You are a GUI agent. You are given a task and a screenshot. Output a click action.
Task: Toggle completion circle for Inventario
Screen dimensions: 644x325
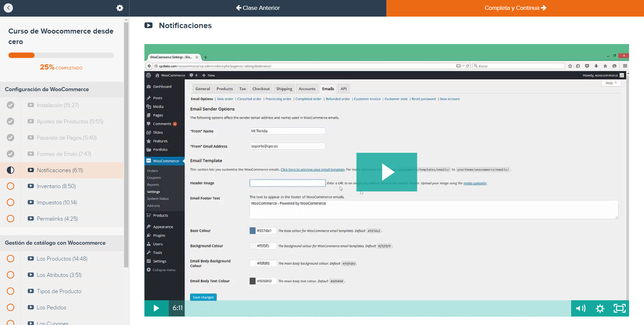click(x=11, y=186)
